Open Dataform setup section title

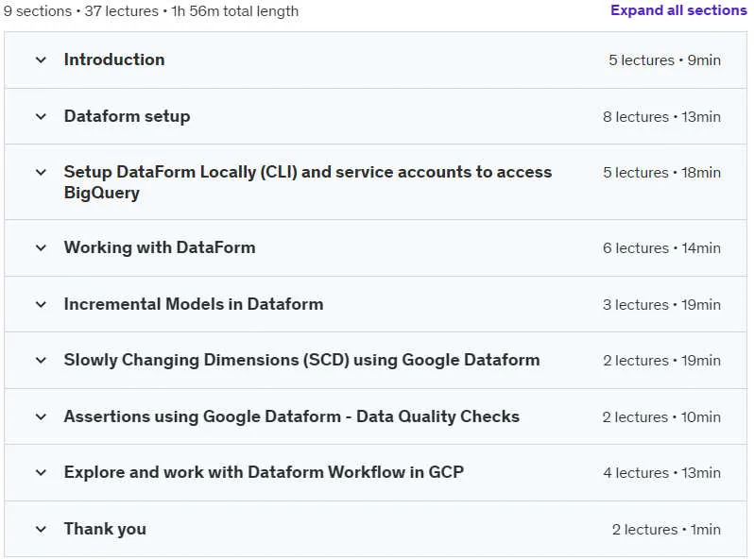click(127, 116)
